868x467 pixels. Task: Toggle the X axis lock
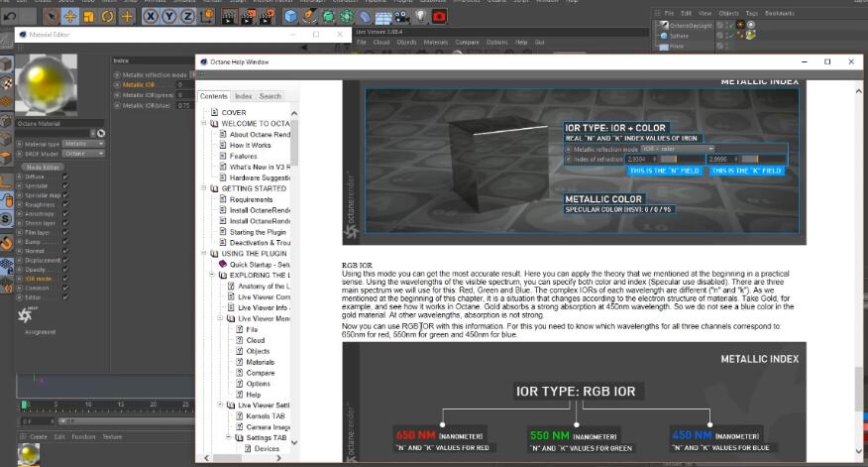[x=151, y=17]
